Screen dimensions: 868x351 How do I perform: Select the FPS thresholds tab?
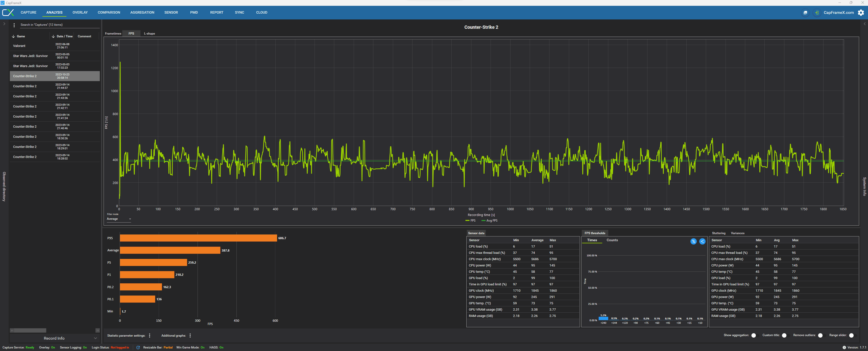pyautogui.click(x=595, y=233)
